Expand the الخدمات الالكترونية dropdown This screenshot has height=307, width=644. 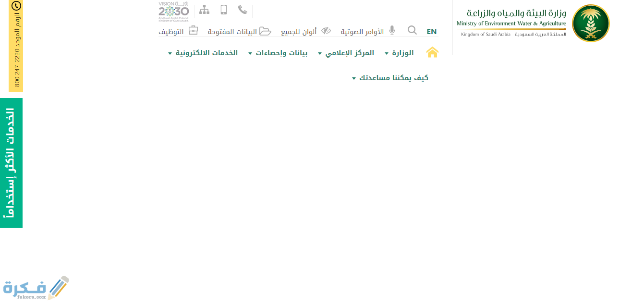[x=206, y=53]
